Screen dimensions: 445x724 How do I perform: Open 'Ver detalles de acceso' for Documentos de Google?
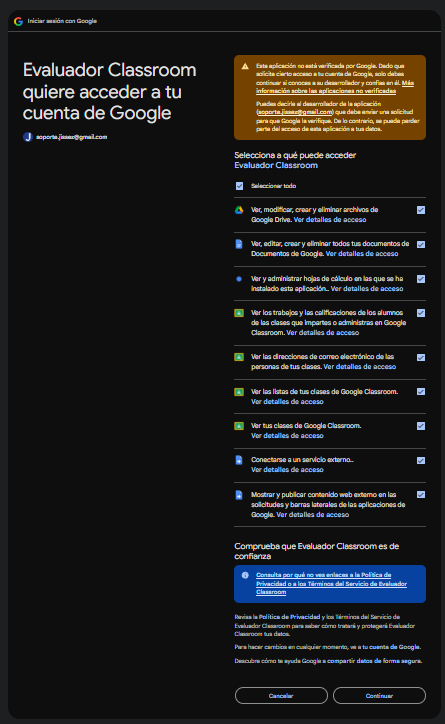pos(362,254)
